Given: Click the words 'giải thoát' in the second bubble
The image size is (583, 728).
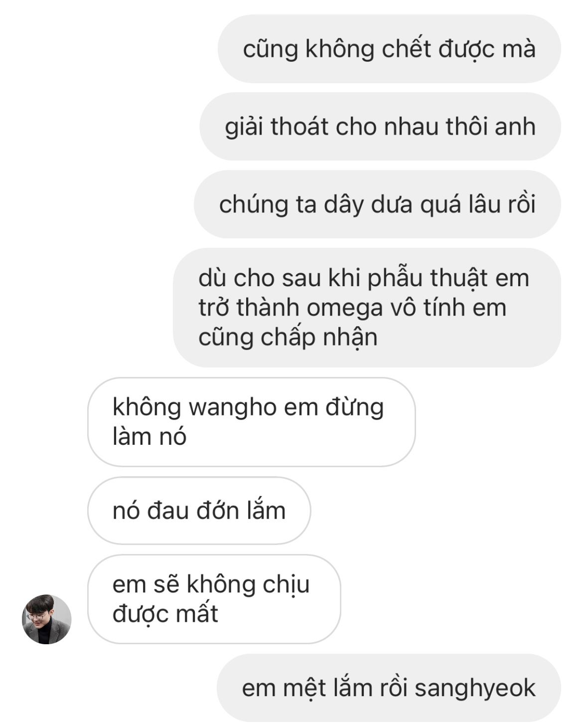Looking at the screenshot, I should (x=277, y=127).
